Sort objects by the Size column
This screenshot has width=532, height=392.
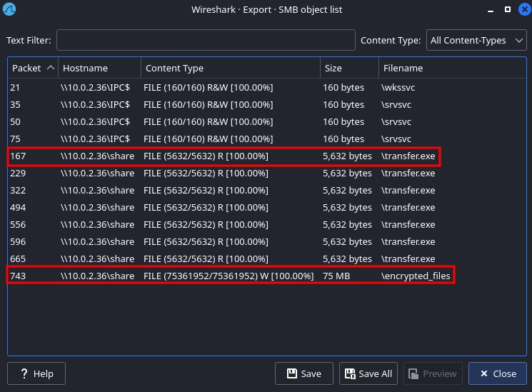348,68
